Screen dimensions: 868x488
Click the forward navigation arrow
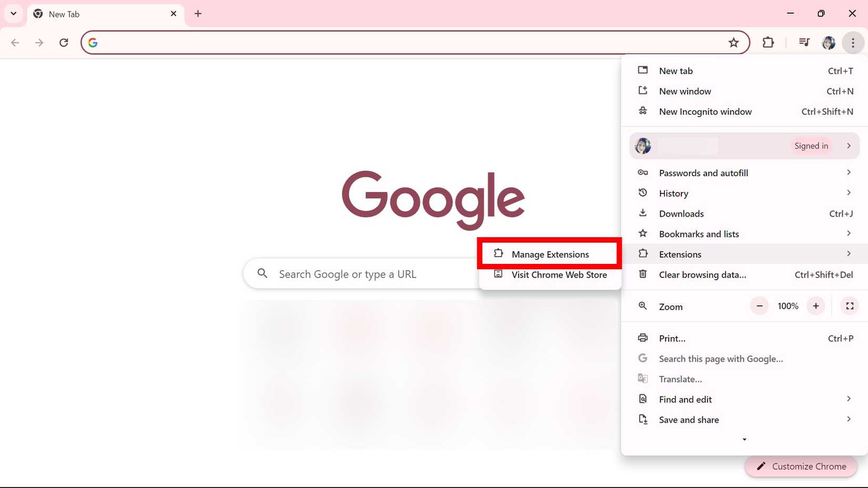[39, 43]
